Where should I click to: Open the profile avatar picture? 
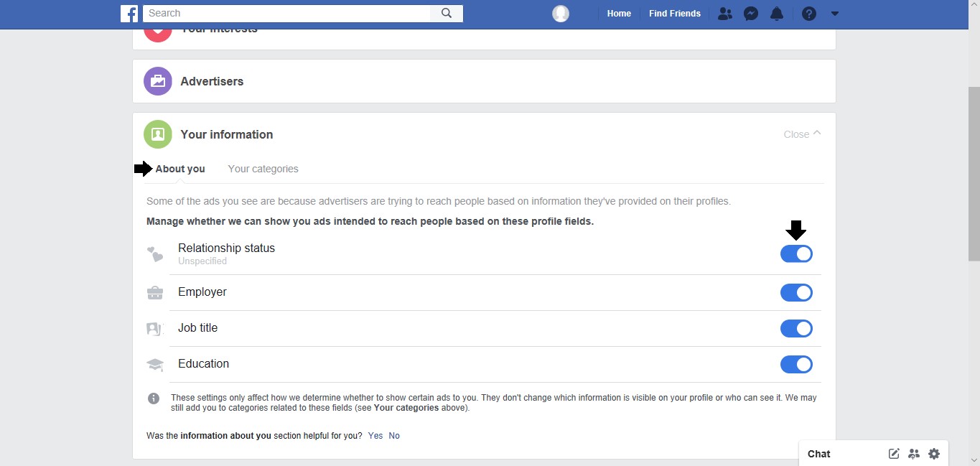[x=561, y=14]
